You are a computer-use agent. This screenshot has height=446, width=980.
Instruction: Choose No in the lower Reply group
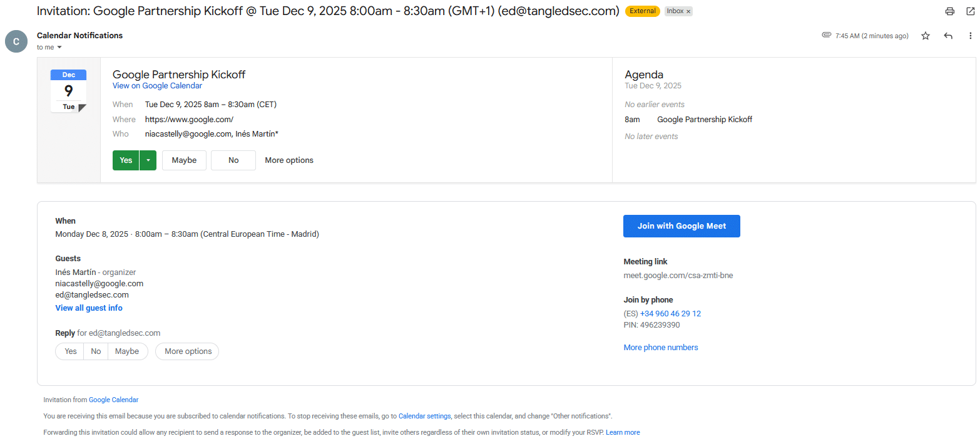96,351
